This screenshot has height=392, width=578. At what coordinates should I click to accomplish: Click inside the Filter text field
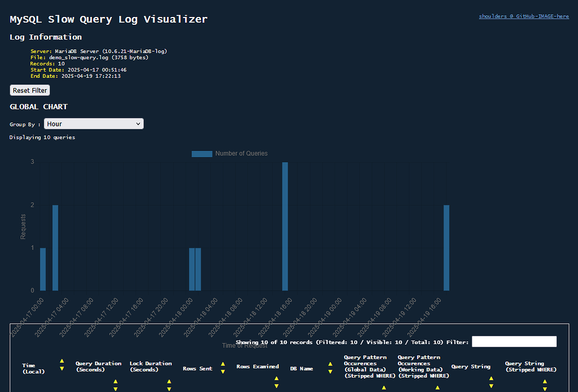point(514,342)
